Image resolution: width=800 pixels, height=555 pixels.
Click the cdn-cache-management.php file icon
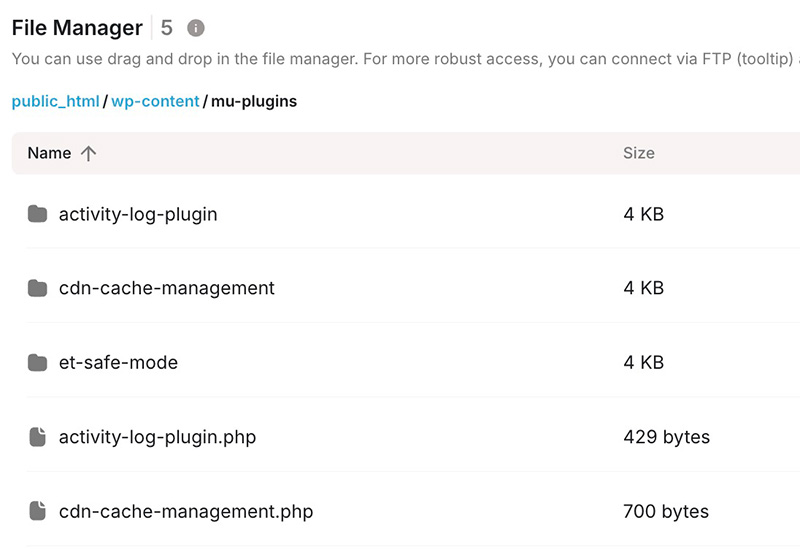pos(38,511)
